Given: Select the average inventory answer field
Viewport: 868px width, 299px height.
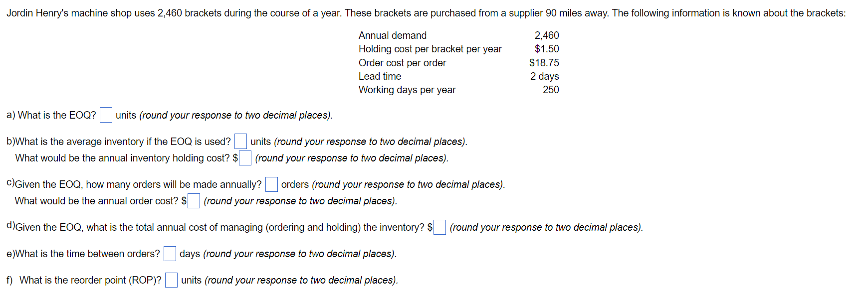Looking at the screenshot, I should click(240, 141).
